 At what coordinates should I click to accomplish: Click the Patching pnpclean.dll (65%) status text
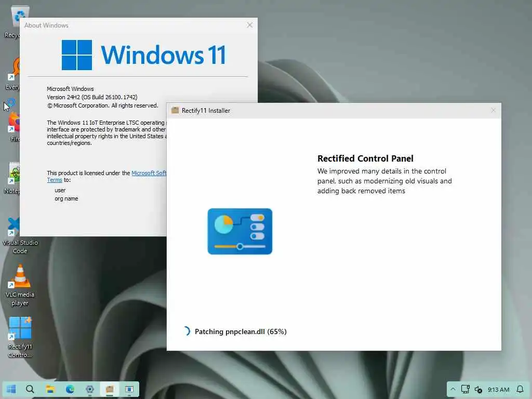coord(241,331)
